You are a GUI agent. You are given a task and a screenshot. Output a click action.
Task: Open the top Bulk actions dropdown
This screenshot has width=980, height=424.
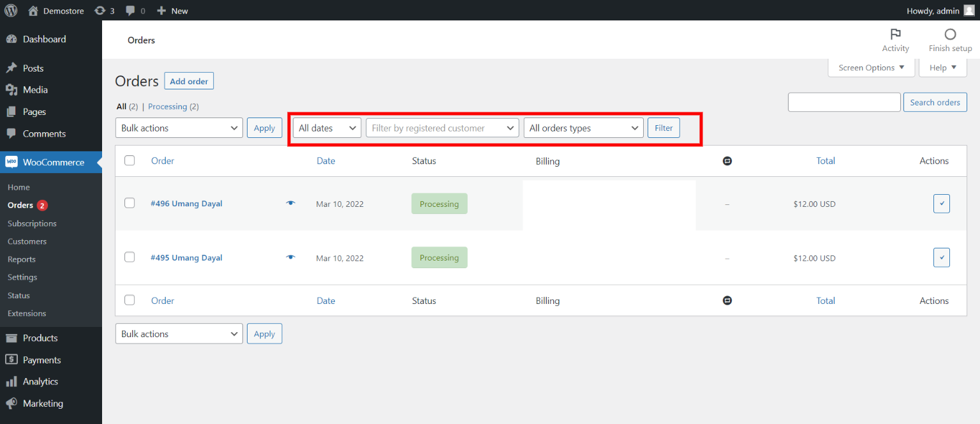pos(179,128)
